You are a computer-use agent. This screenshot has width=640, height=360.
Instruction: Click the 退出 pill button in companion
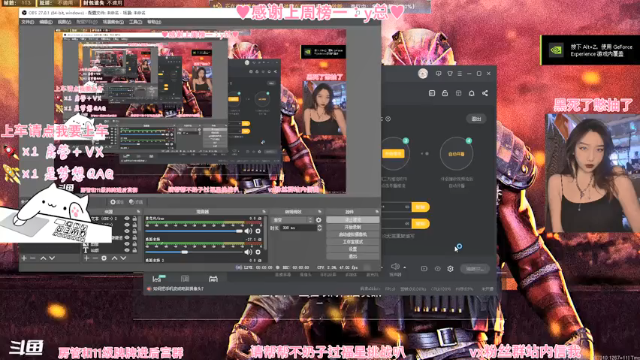click(x=476, y=119)
